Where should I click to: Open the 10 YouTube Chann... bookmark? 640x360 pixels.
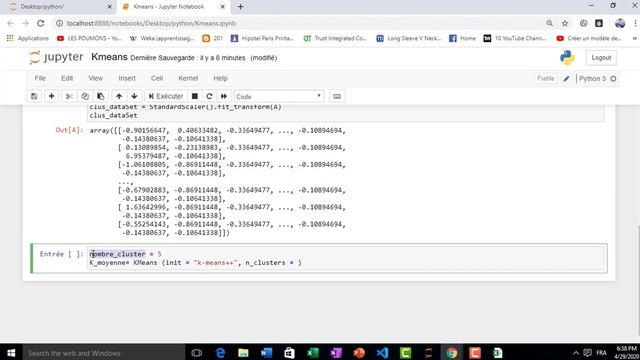515,38
